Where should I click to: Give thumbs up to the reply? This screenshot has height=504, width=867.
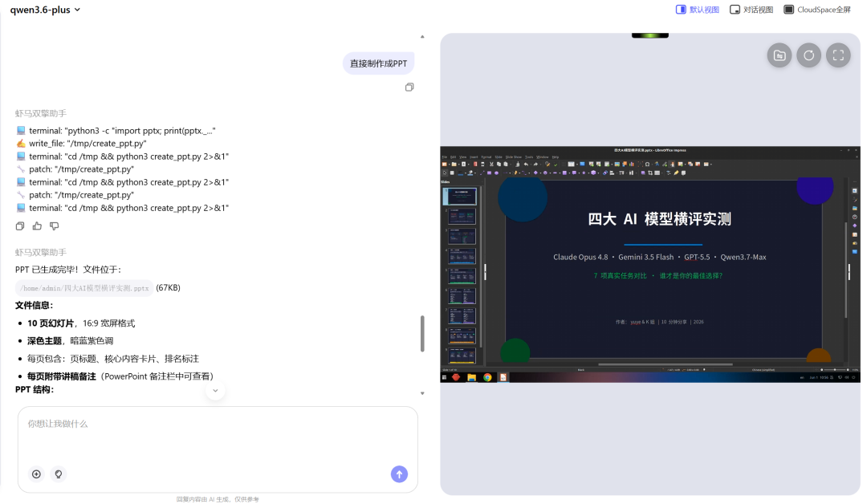point(37,226)
